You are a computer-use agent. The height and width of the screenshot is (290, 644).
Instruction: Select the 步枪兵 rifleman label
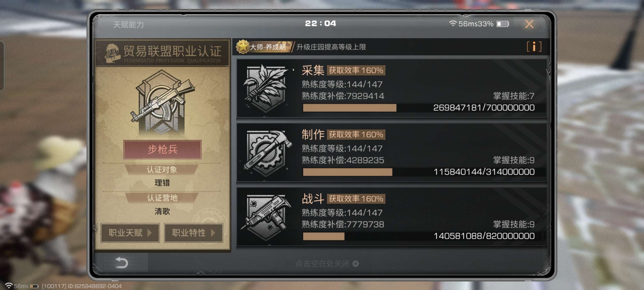[x=162, y=150]
